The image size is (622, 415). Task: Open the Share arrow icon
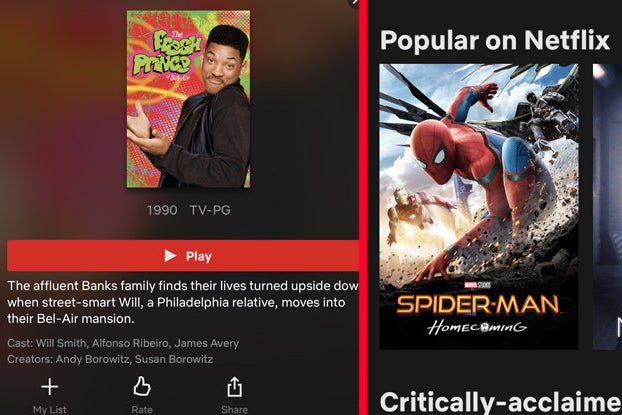click(234, 386)
